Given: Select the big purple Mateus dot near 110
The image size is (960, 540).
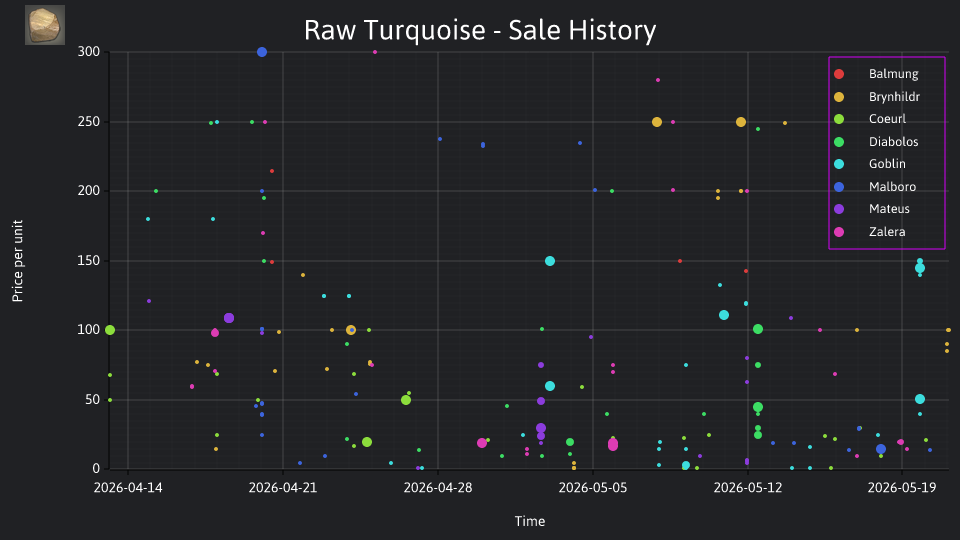Looking at the screenshot, I should 229,318.
